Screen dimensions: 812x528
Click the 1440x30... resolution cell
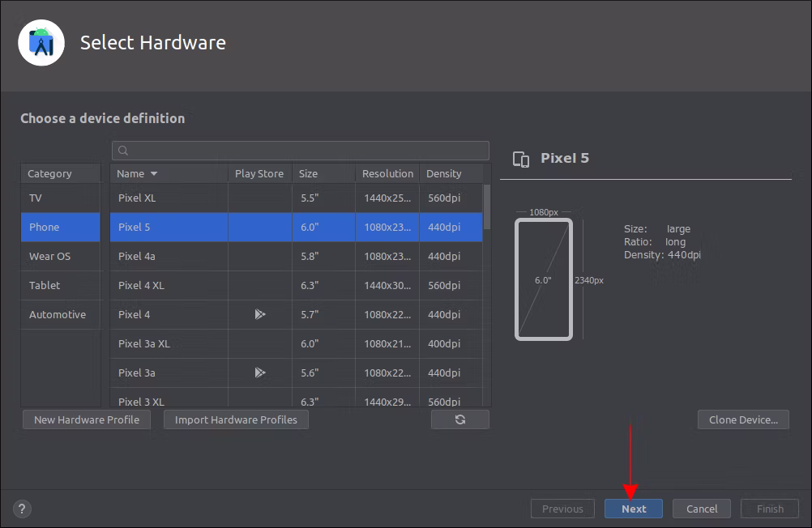click(x=387, y=285)
